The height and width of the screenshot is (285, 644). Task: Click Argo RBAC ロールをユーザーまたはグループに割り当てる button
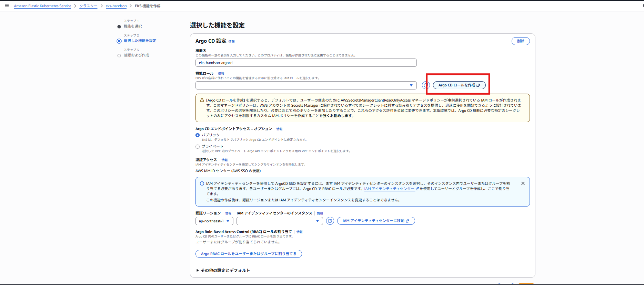point(249,254)
